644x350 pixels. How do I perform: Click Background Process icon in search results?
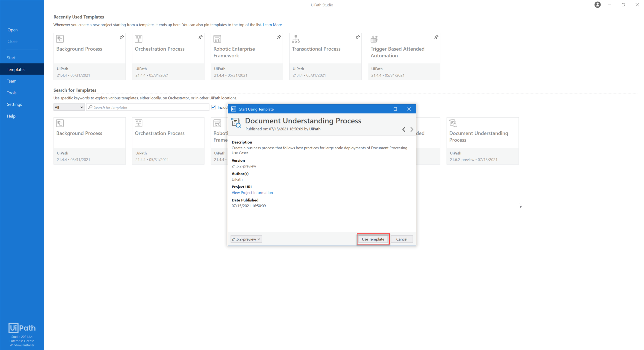point(60,123)
